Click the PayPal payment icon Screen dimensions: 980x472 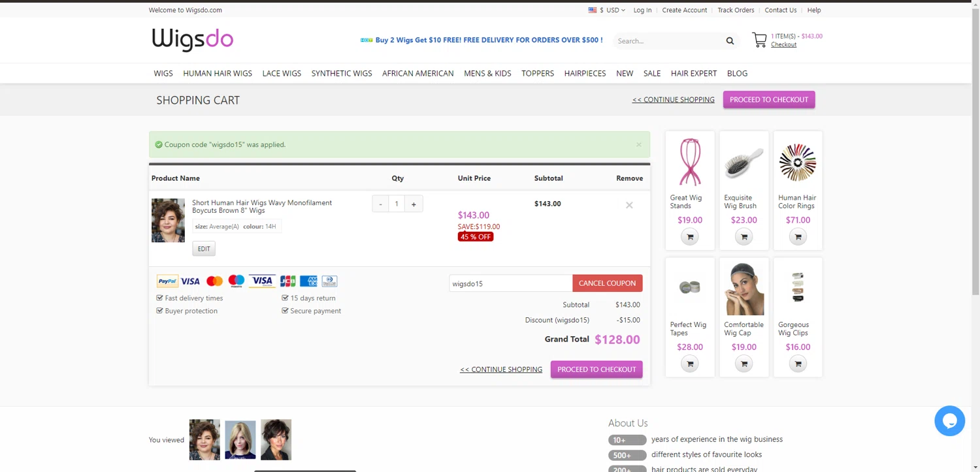click(167, 281)
